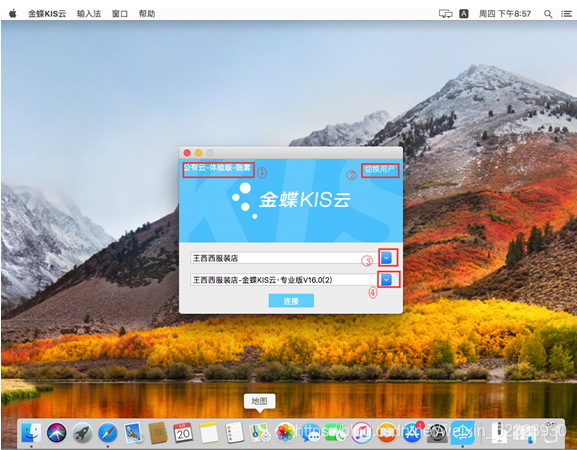Open Maps icon in the Dock
Image resolution: width=577 pixels, height=450 pixels.
point(259,432)
